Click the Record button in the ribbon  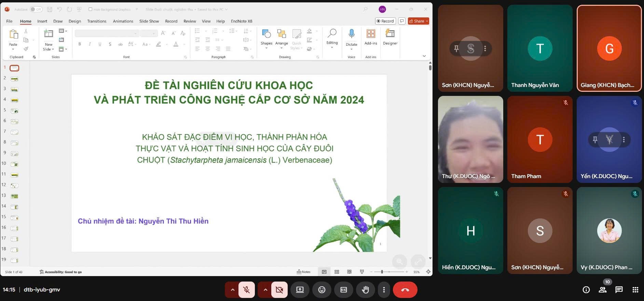[385, 21]
